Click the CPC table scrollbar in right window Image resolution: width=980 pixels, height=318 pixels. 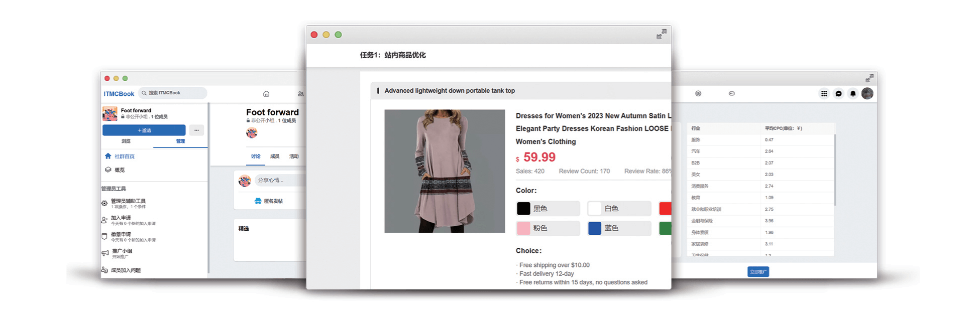click(835, 170)
